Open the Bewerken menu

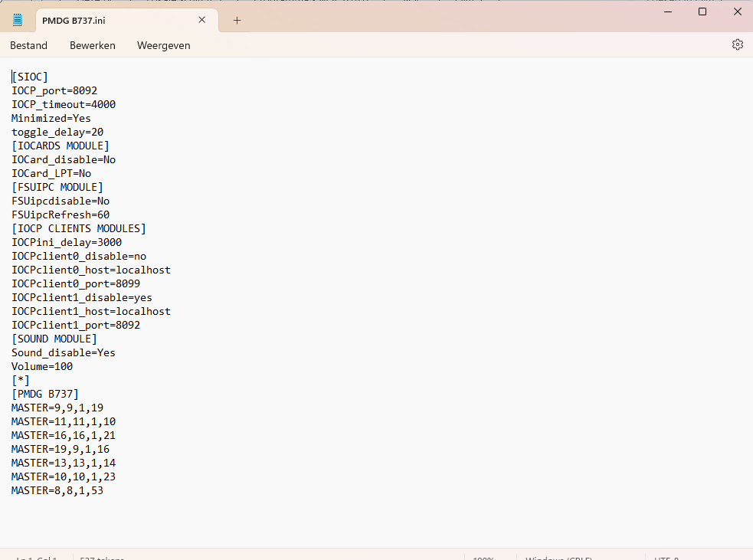[93, 46]
